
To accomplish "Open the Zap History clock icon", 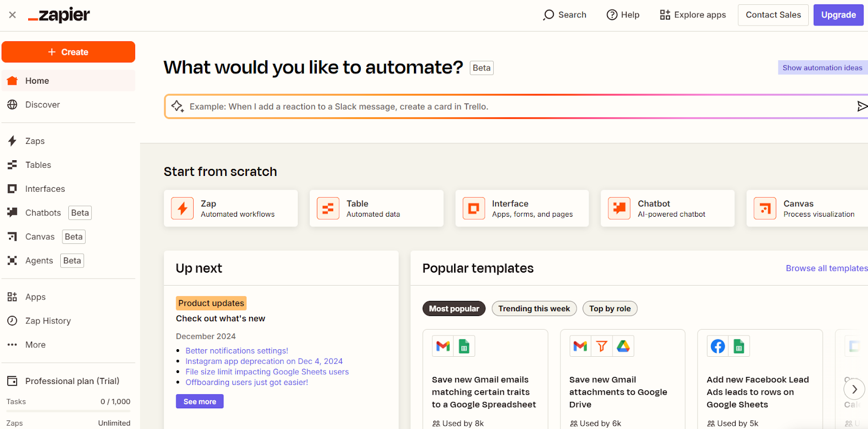I will pyautogui.click(x=12, y=321).
